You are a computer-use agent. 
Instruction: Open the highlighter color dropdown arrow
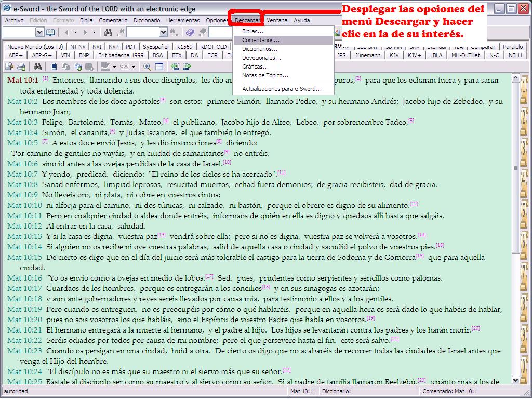click(x=114, y=67)
